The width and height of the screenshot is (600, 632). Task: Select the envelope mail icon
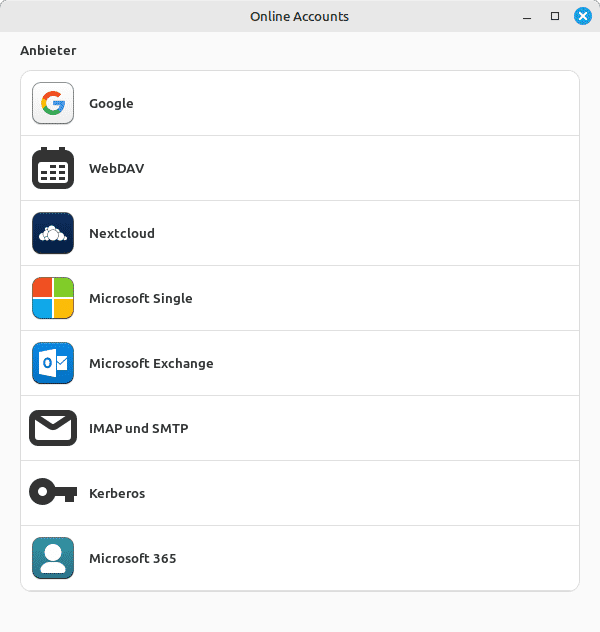(53, 428)
